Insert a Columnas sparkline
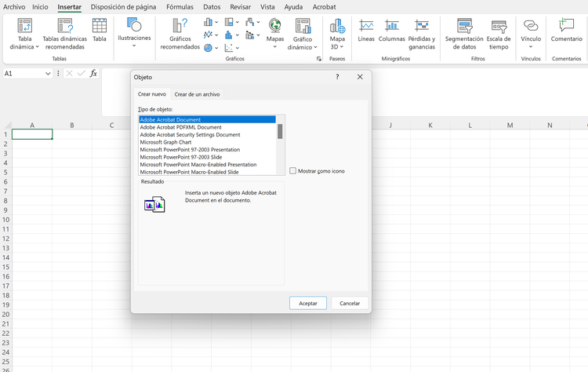 tap(391, 30)
